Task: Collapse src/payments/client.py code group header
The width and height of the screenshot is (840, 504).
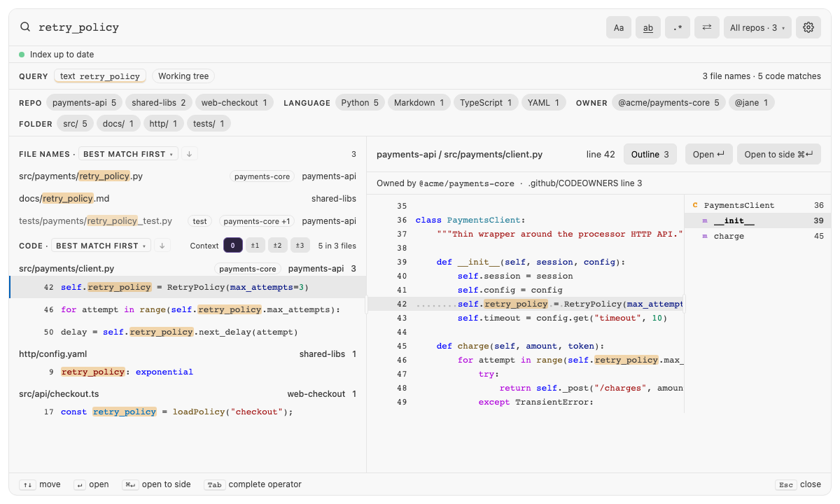Action: (x=188, y=269)
